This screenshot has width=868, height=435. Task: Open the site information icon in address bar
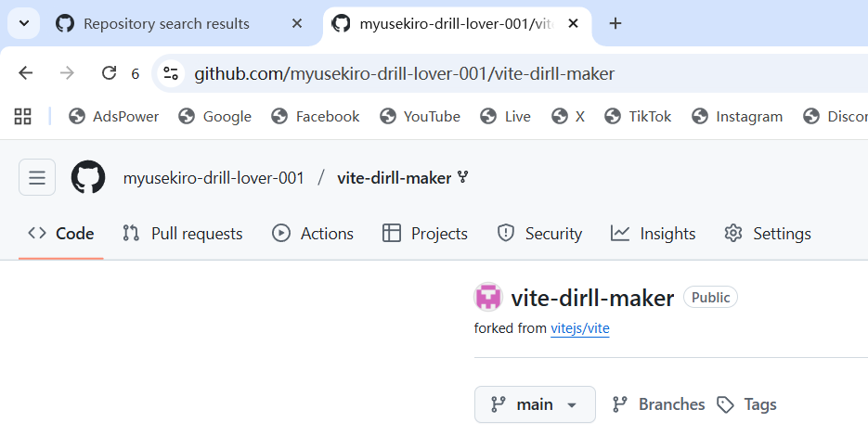click(169, 73)
